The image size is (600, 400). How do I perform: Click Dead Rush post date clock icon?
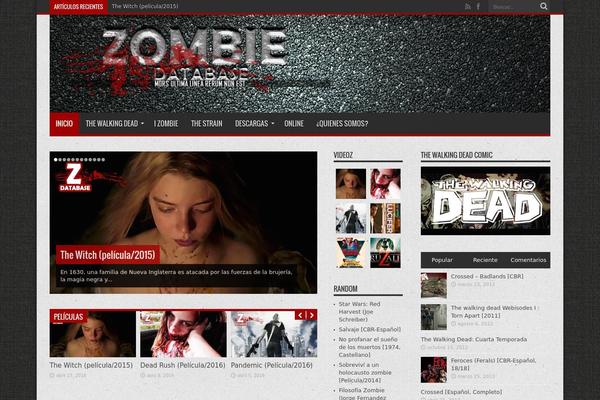click(143, 375)
